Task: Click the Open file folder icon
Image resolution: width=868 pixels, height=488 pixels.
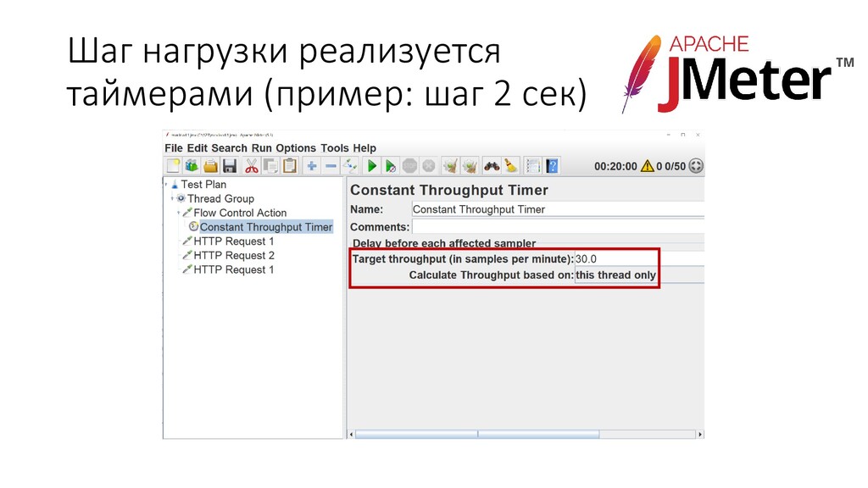Action: click(210, 166)
